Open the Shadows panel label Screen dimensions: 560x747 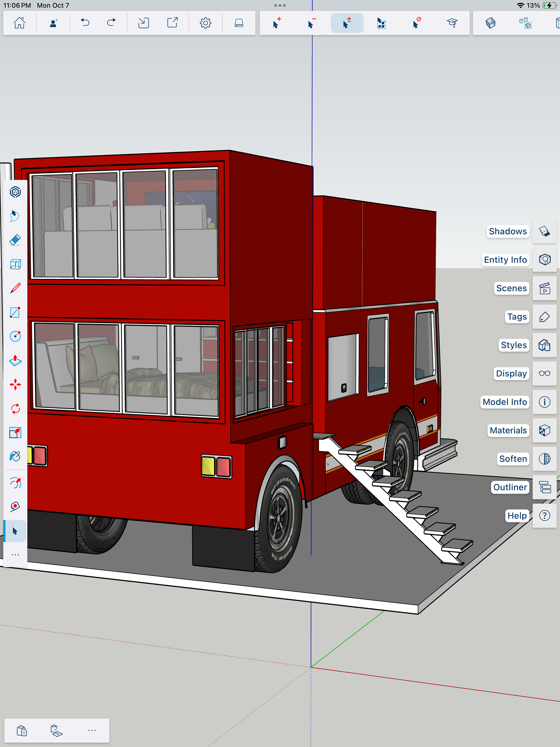click(x=507, y=231)
